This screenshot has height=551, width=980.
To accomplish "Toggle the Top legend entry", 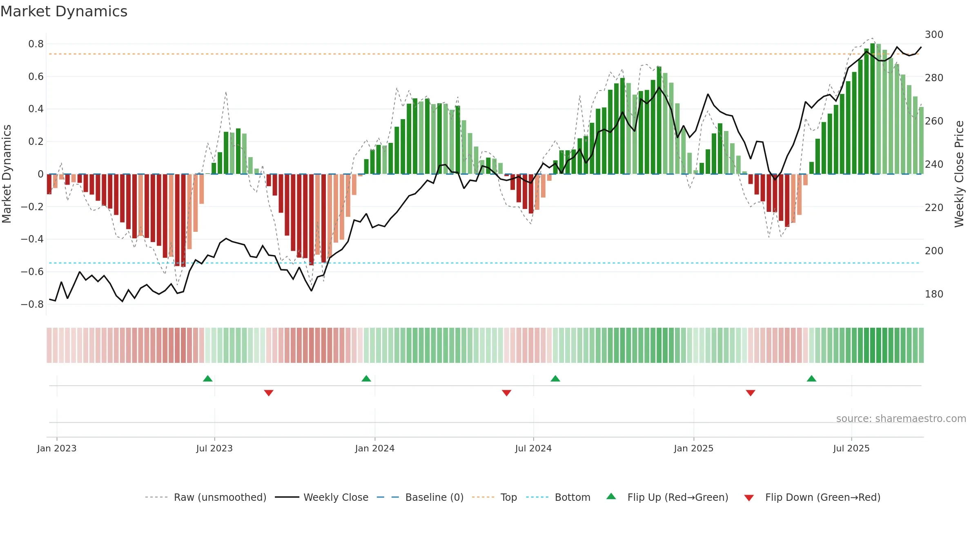I will point(494,497).
